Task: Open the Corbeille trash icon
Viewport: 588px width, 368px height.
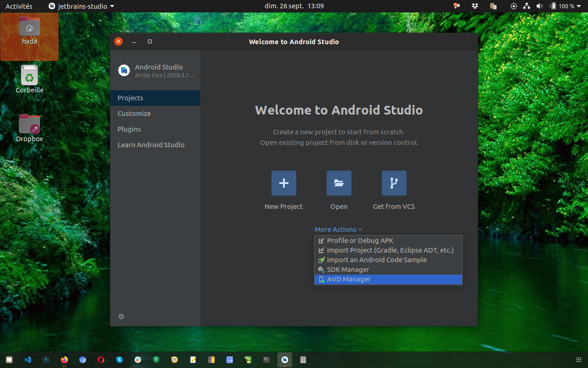Action: [29, 79]
